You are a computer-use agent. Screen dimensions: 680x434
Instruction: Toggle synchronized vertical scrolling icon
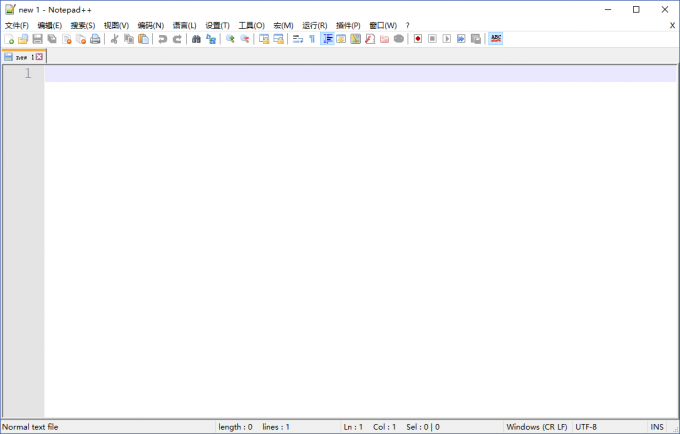(264, 39)
